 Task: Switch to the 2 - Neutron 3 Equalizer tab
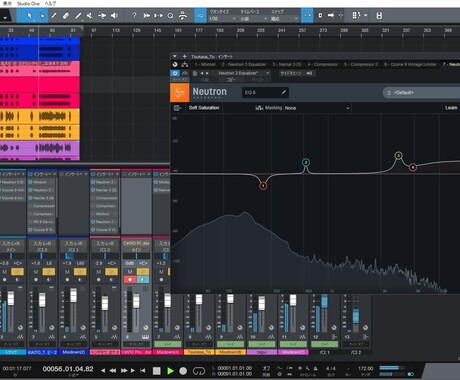pos(244,64)
